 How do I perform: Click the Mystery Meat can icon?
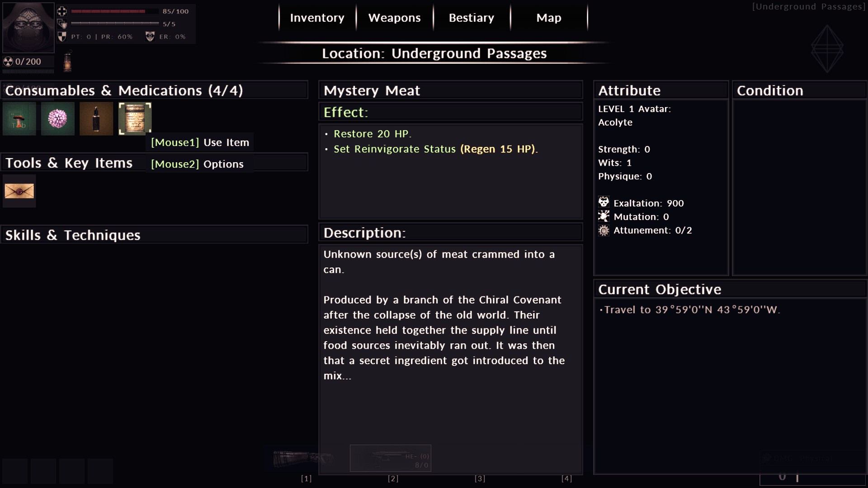click(x=135, y=119)
